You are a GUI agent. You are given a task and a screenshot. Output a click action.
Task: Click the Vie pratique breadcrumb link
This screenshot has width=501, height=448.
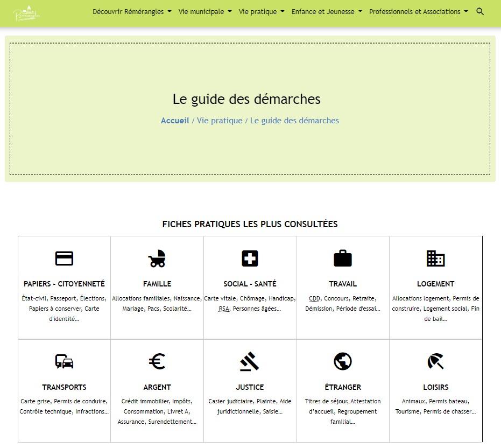[x=220, y=121]
